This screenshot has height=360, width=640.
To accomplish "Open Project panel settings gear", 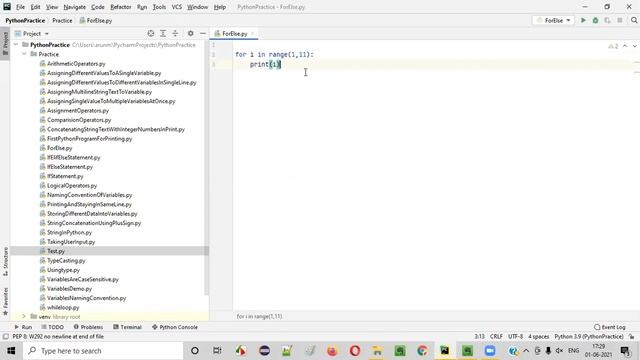I will (x=191, y=33).
